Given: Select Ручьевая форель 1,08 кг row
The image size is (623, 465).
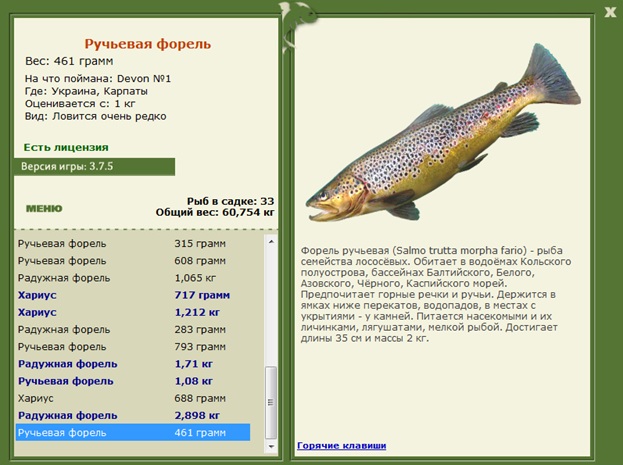Looking at the screenshot, I should coord(133,381).
